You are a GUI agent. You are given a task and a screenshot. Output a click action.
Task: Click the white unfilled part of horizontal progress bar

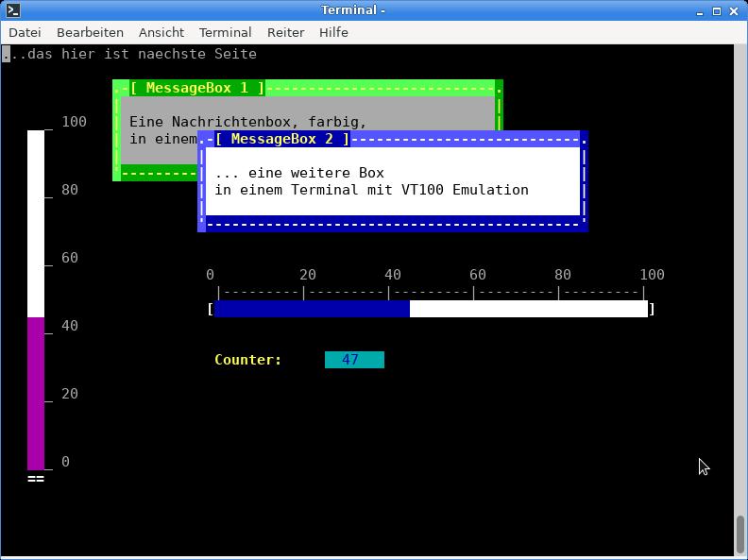coord(528,309)
